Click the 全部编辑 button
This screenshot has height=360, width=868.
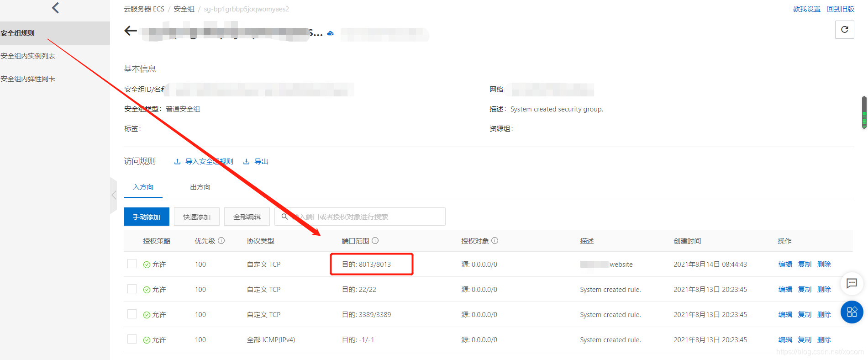click(x=247, y=217)
